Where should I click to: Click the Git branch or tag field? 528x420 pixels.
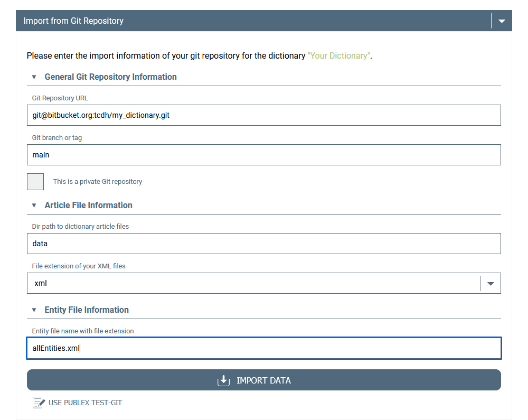tap(263, 155)
